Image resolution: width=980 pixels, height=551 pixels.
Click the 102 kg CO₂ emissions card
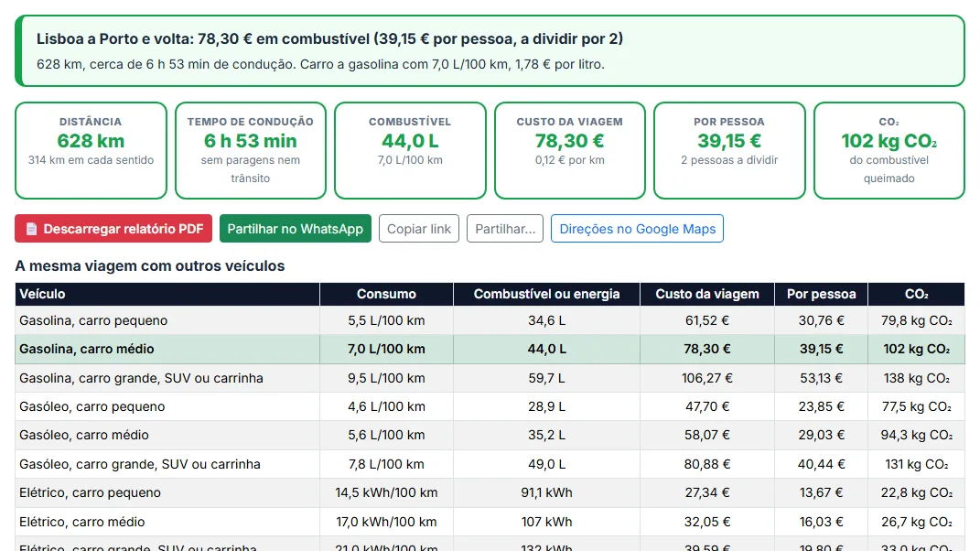click(x=889, y=151)
